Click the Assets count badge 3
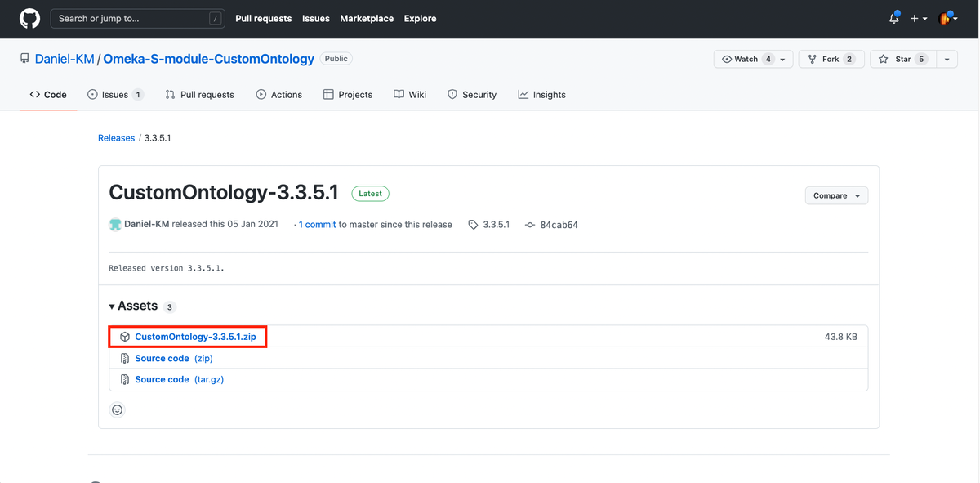This screenshot has width=980, height=483. point(170,307)
